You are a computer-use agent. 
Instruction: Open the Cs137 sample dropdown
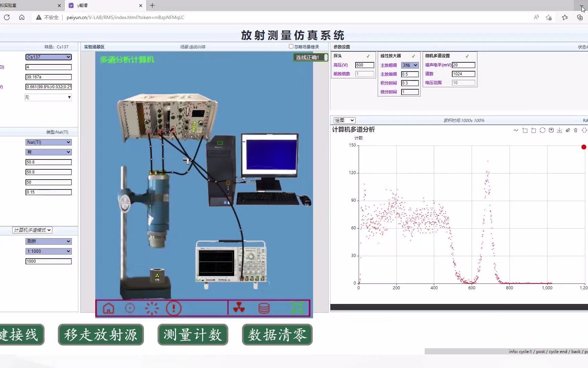tap(48, 57)
